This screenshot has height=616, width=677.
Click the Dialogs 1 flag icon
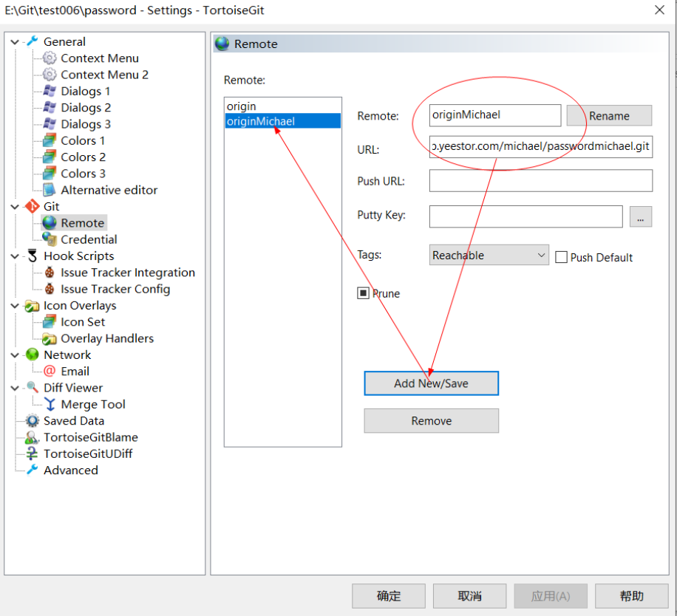[x=50, y=91]
